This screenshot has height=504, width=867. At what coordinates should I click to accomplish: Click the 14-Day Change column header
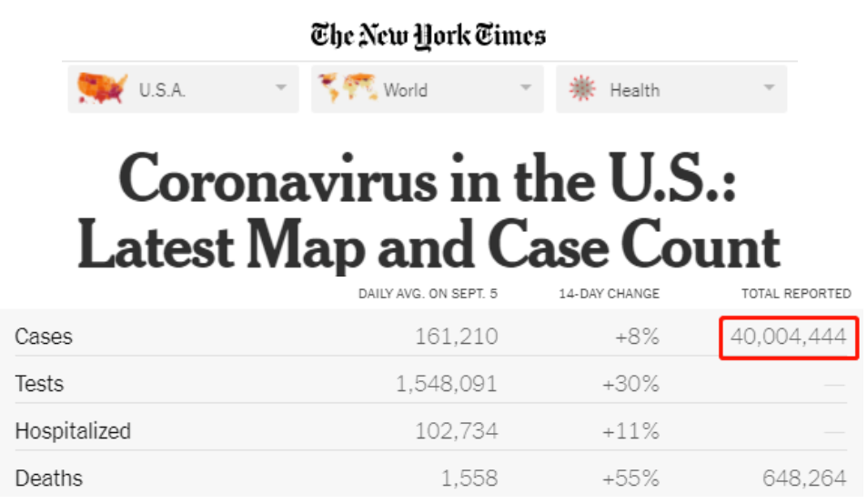click(609, 294)
